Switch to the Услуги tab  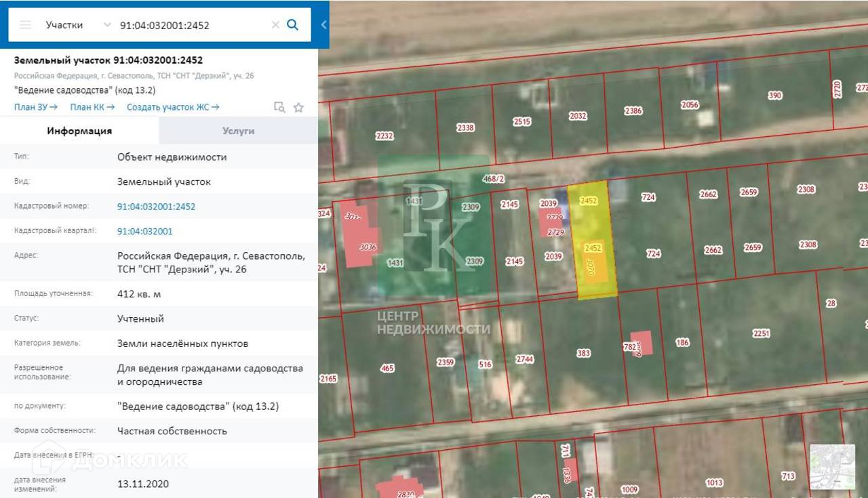(238, 131)
